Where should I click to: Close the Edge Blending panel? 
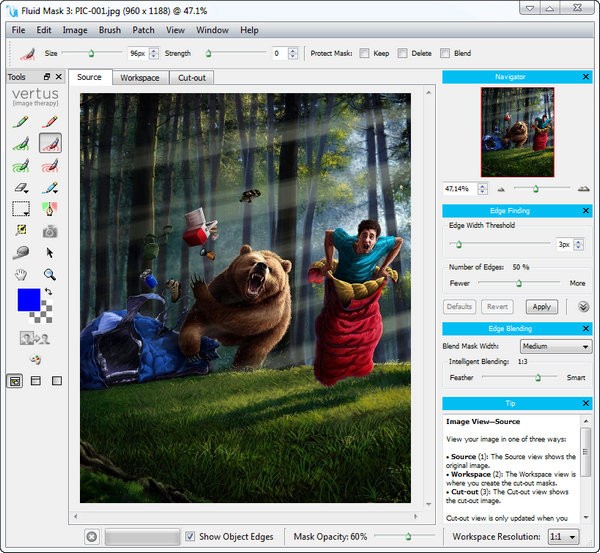586,328
